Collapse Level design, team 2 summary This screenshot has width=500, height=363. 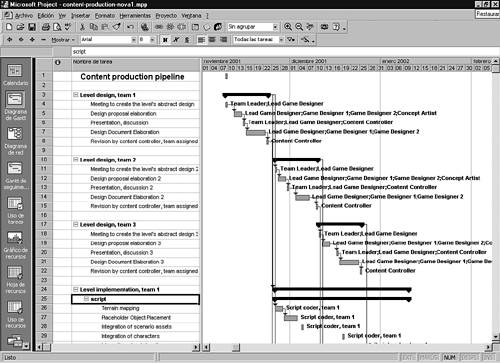pyautogui.click(x=76, y=160)
